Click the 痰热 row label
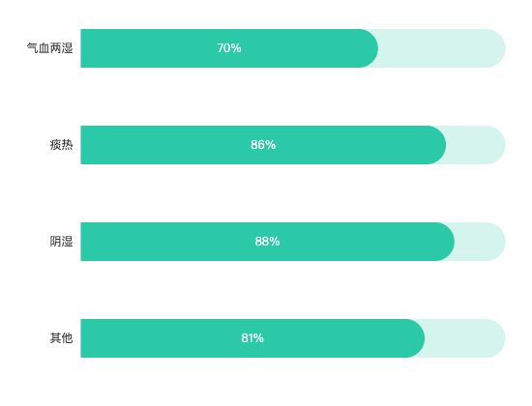Image resolution: width=532 pixels, height=406 pixels. pyautogui.click(x=61, y=145)
